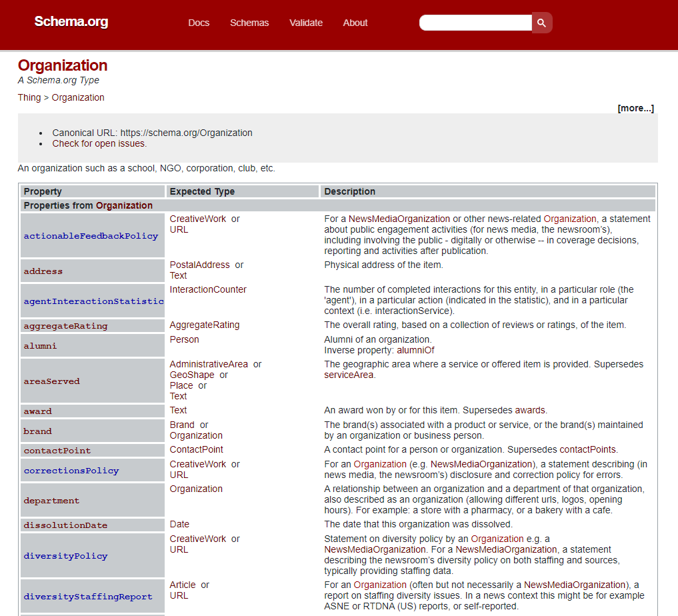Open the PostalAddress expected type
The image size is (678, 616).
[x=199, y=265]
